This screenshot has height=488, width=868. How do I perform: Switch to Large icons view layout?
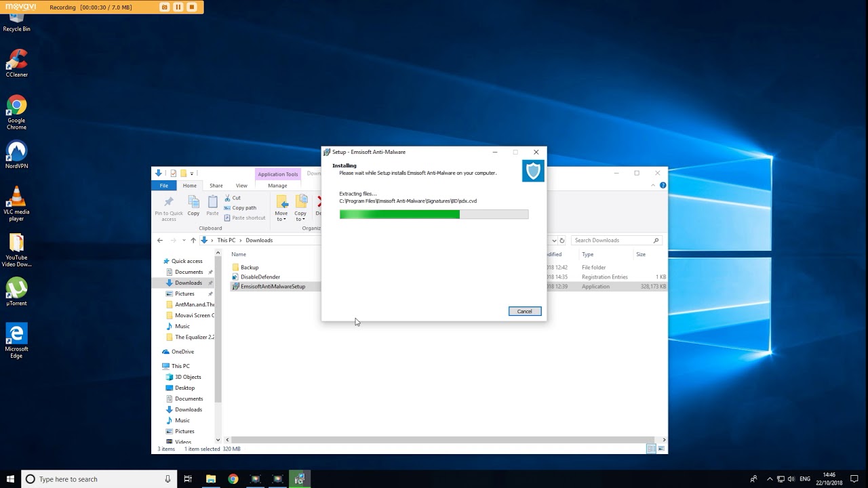pyautogui.click(x=660, y=449)
